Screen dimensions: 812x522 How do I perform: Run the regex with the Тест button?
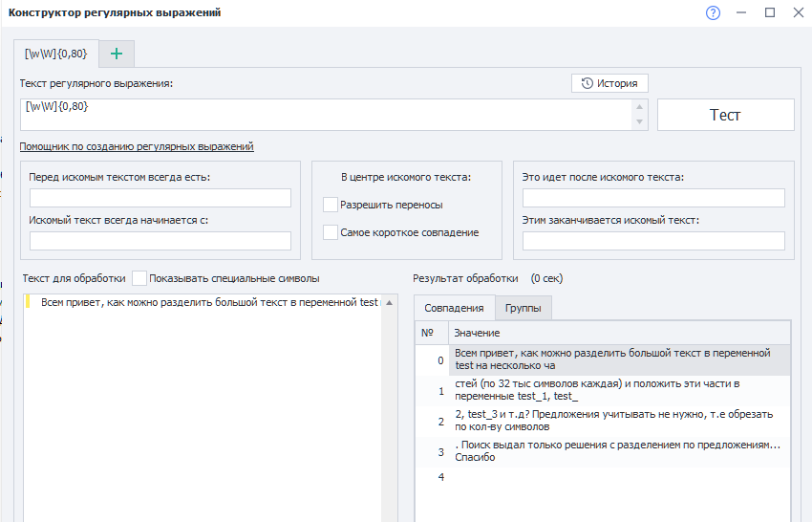pos(725,115)
